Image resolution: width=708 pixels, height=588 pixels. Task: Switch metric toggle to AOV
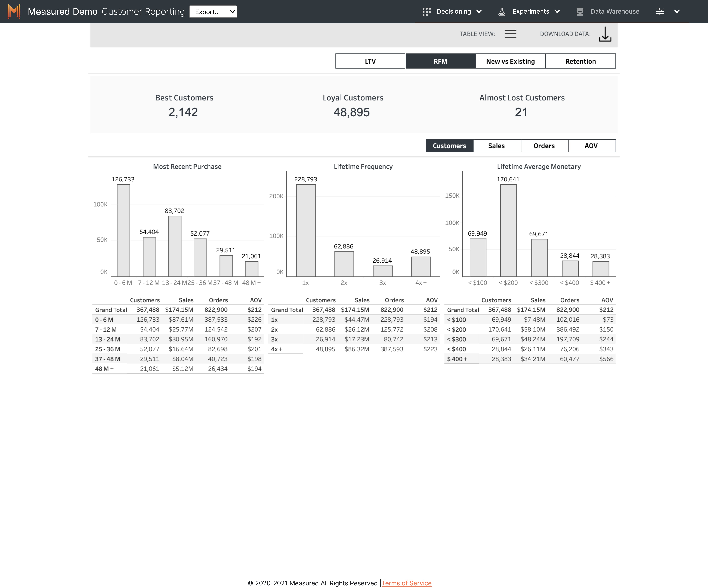click(591, 146)
